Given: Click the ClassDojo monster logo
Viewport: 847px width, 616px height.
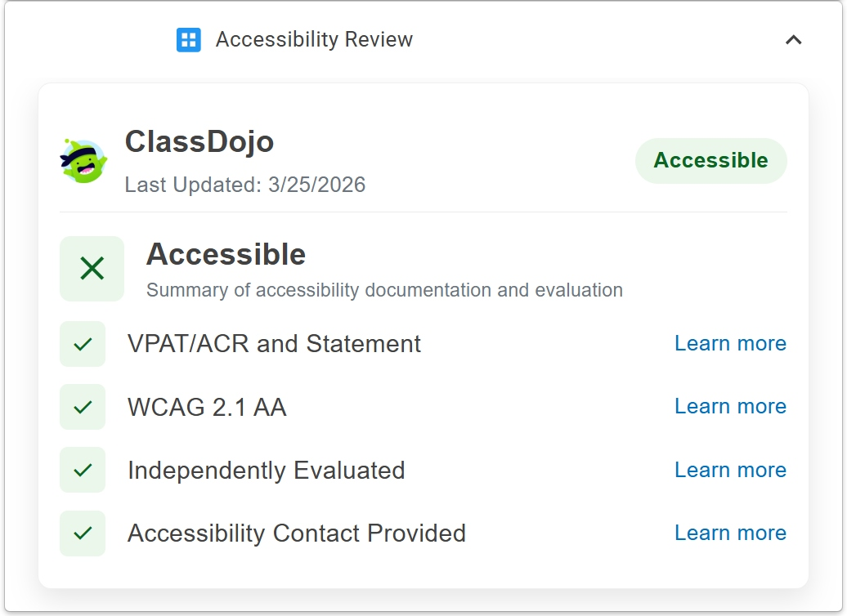Looking at the screenshot, I should (83, 161).
